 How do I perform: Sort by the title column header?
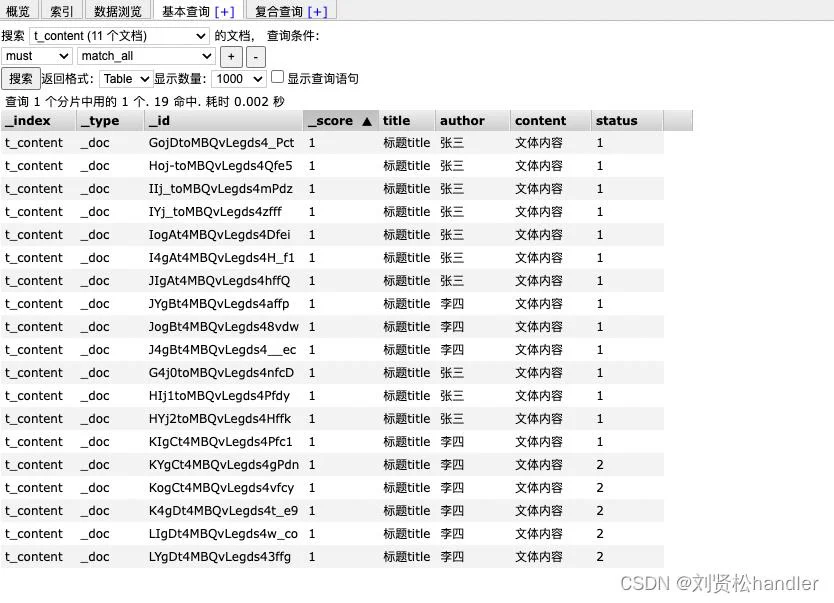click(406, 121)
